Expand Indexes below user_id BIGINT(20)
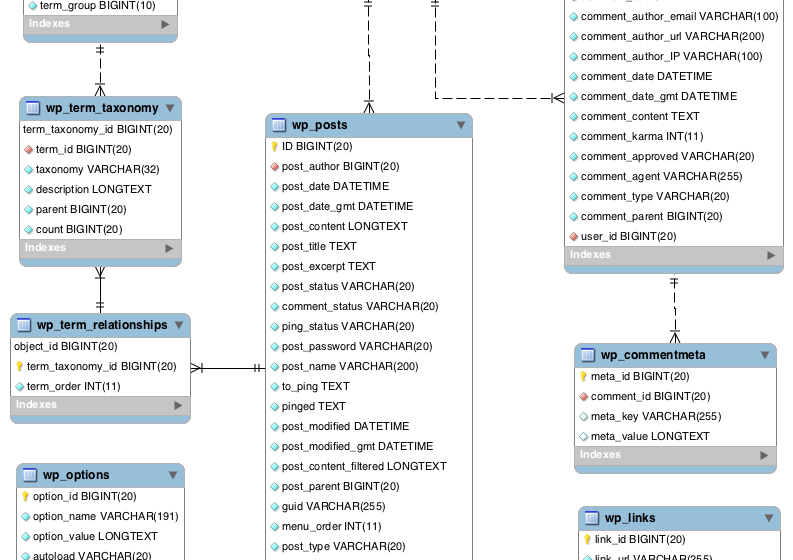This screenshot has height=560, width=793. click(x=771, y=255)
